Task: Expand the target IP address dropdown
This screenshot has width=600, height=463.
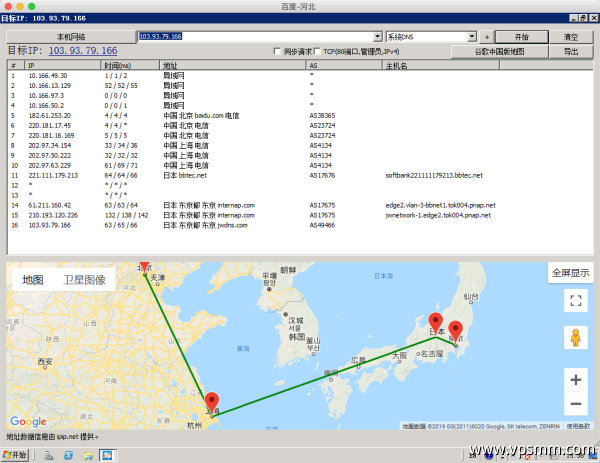Action: (378, 37)
